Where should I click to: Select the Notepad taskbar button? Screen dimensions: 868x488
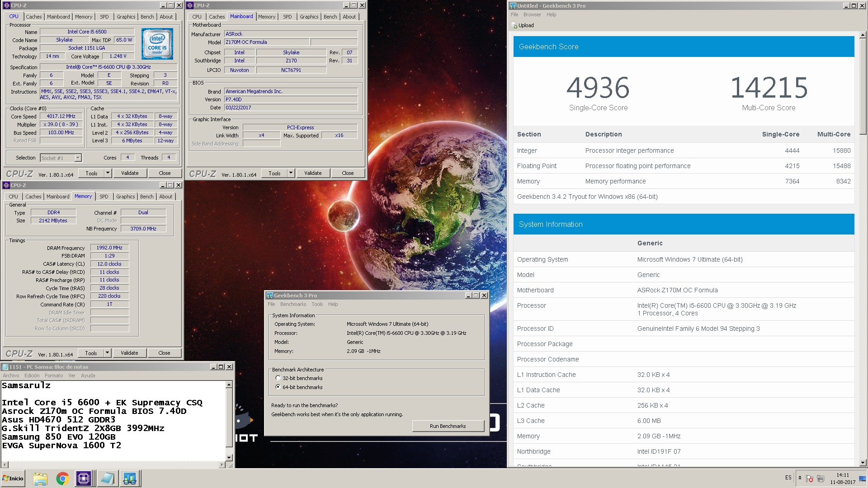coord(108,479)
